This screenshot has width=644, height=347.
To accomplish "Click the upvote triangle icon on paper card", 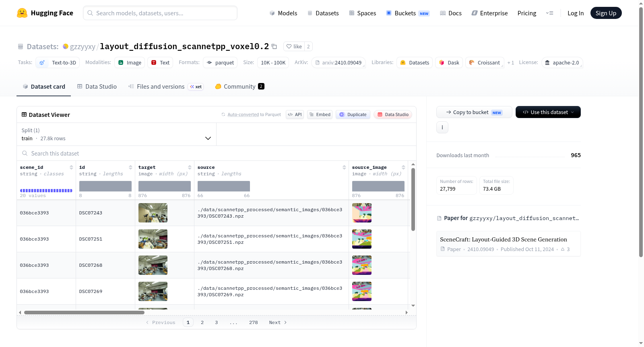I will (563, 249).
